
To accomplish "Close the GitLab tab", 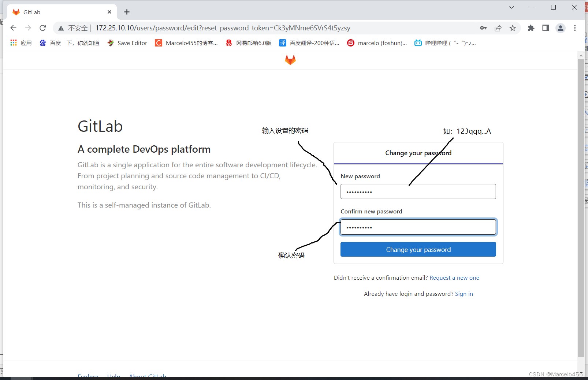I will 109,12.
